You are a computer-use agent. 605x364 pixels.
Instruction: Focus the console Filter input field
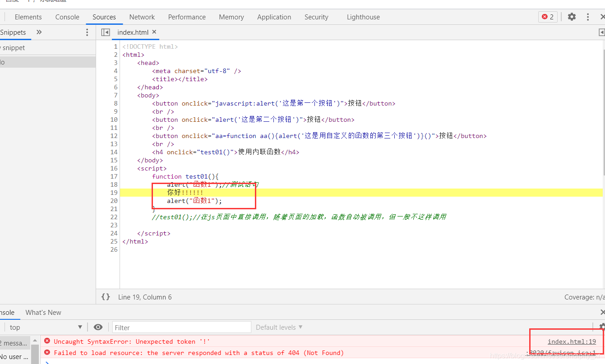[181, 327]
